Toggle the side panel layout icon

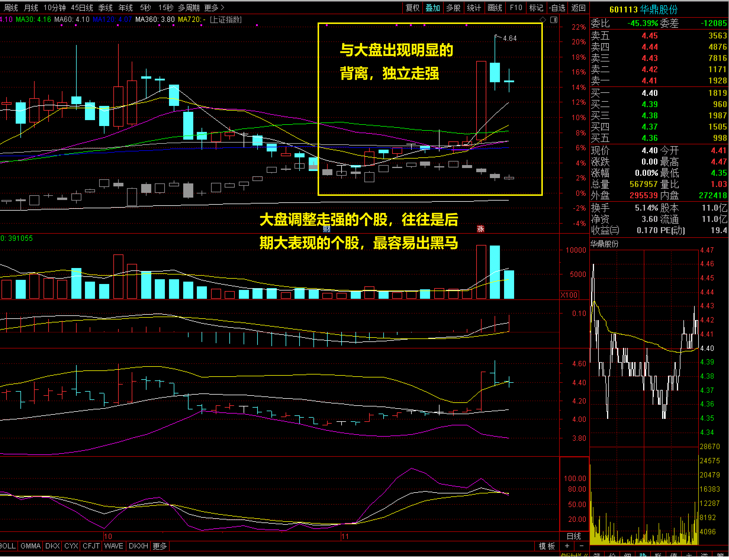point(553,20)
